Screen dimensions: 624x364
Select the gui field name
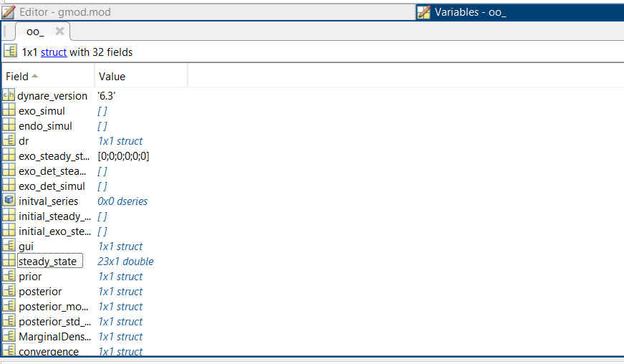[x=26, y=246]
